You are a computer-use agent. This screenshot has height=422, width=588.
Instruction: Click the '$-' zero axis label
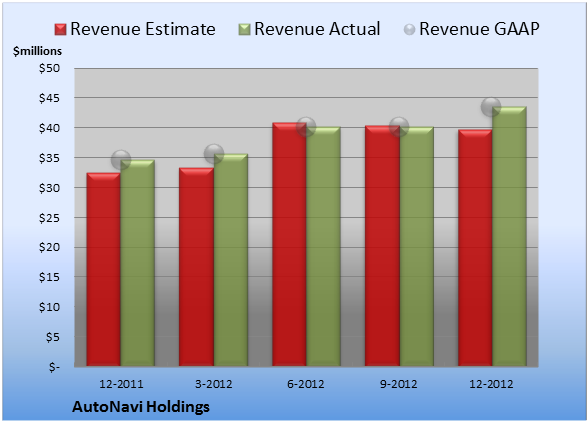click(x=54, y=367)
